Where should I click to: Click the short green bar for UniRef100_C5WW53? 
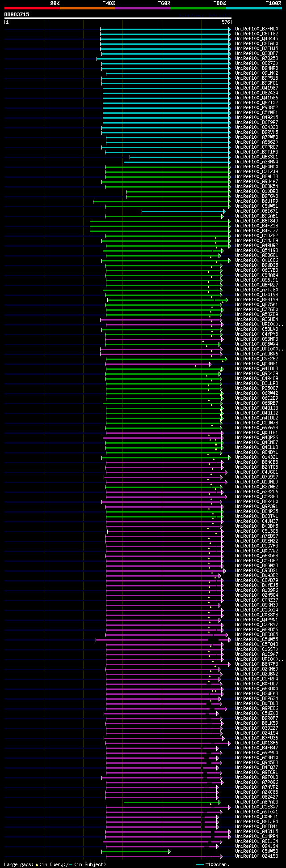136,851
